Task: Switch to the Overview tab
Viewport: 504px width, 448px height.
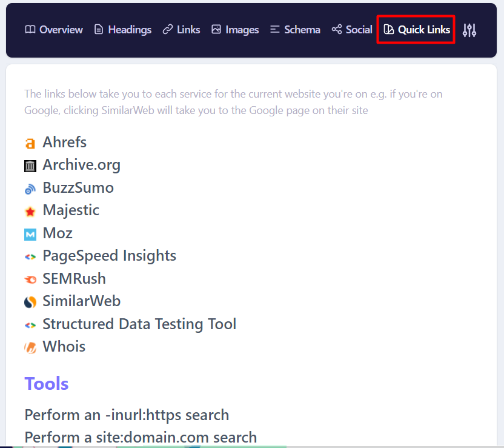Action: coord(54,30)
